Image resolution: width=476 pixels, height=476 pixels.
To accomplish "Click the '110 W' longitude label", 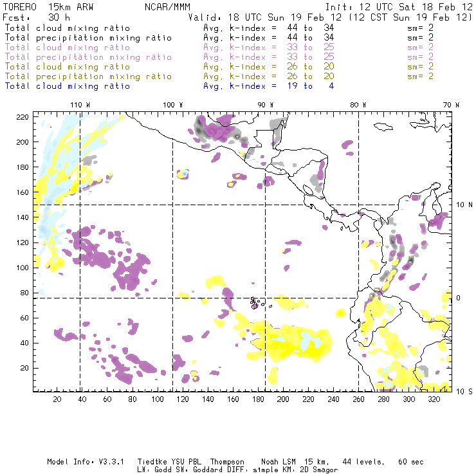I will pos(80,105).
